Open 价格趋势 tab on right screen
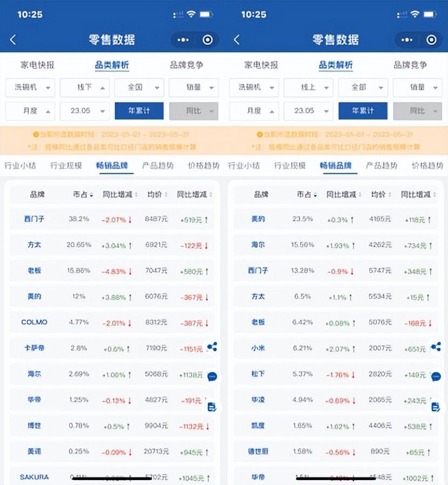 click(427, 166)
